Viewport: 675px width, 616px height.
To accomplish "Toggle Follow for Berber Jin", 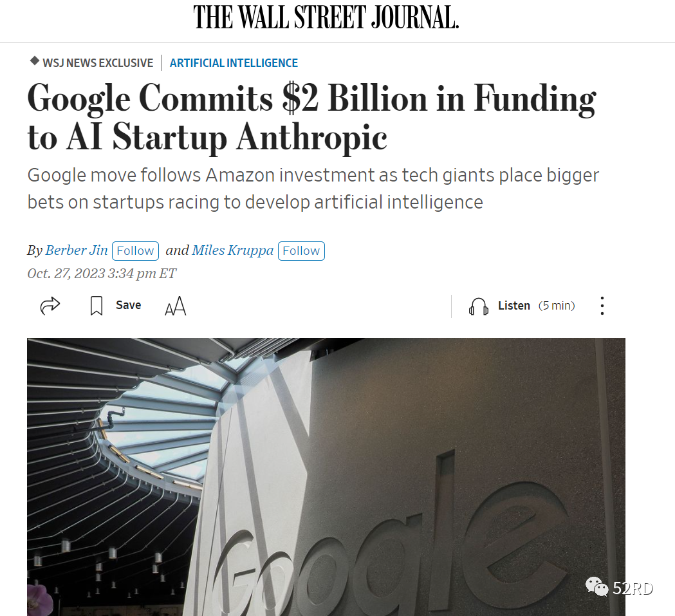I will [135, 251].
